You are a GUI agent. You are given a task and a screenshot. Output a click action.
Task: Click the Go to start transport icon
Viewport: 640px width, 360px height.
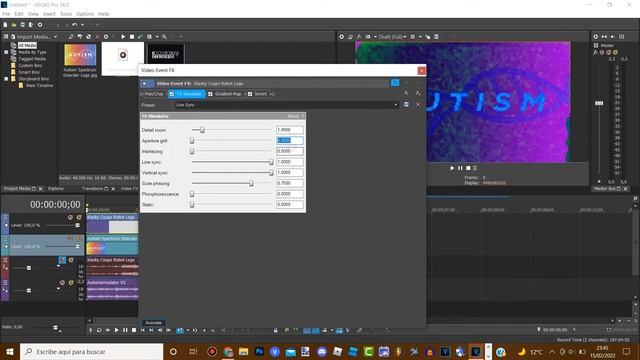click(142, 330)
